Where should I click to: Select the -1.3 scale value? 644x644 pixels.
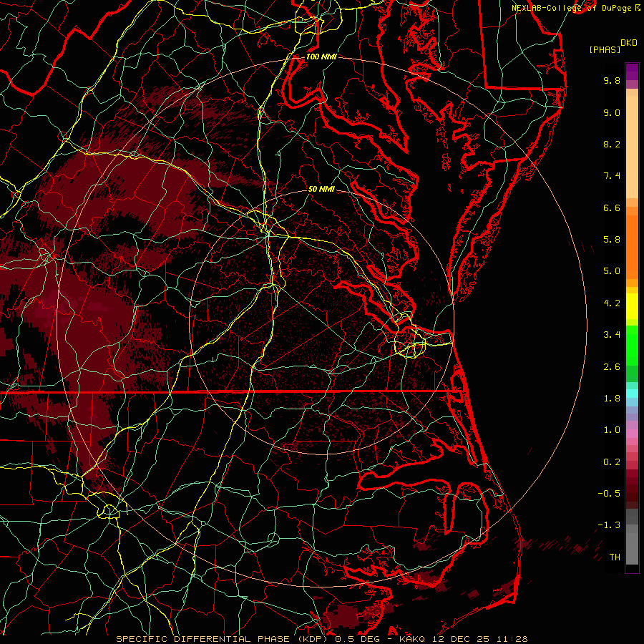[x=609, y=525]
